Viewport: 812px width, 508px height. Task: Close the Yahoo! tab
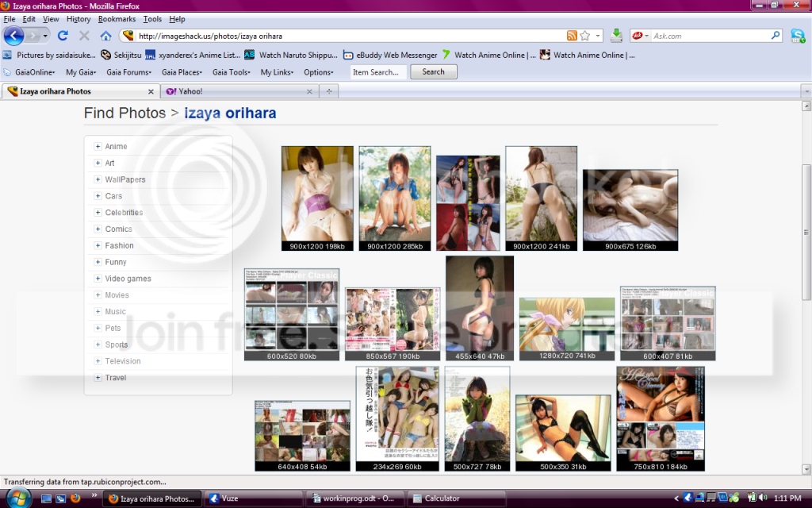(309, 91)
